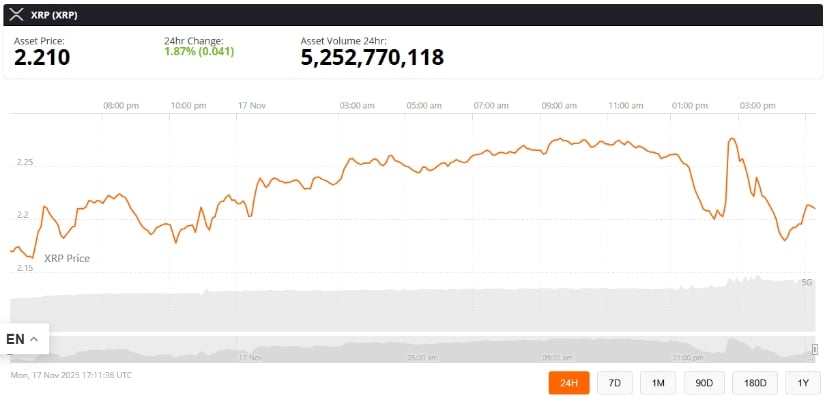
Task: View the 1Y price chart
Action: (802, 382)
